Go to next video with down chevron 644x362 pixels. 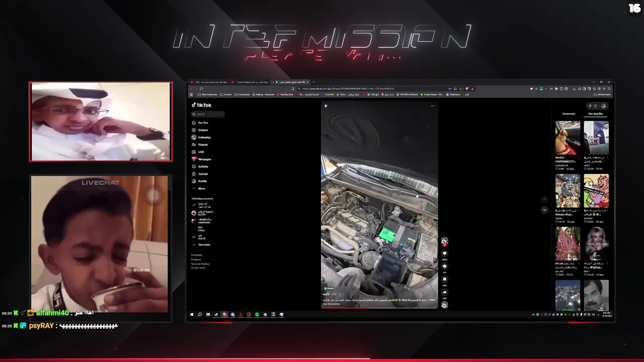544,210
